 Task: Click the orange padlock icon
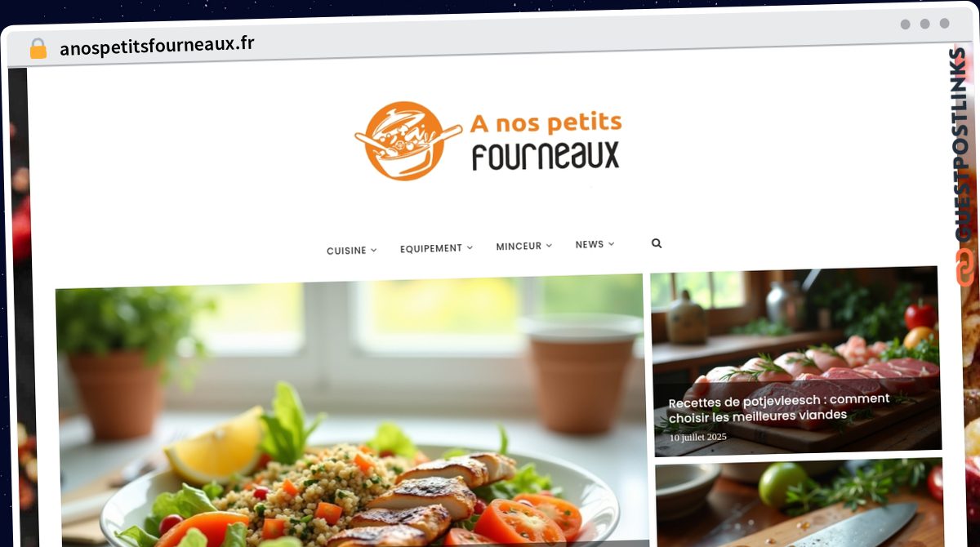(x=38, y=49)
